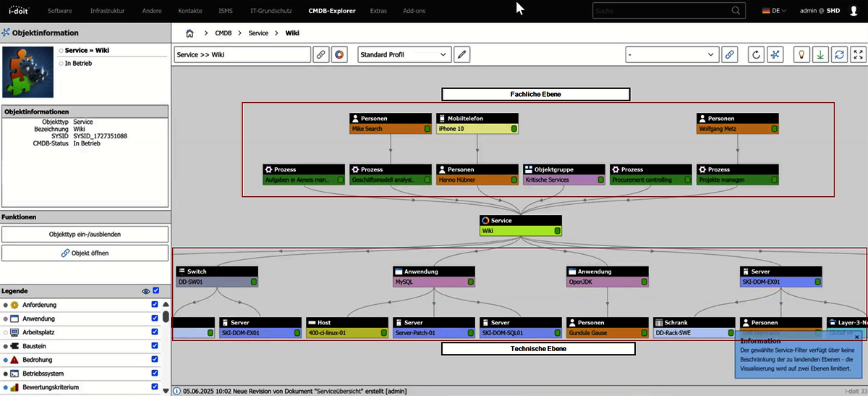Click the Baustein legend icon
868x396 pixels.
(14, 346)
